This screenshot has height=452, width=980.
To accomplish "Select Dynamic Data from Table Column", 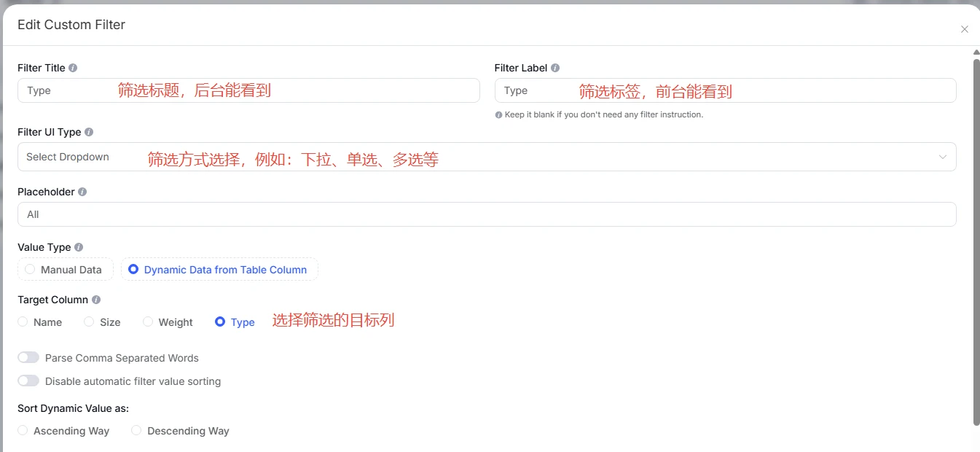I will click(x=133, y=269).
